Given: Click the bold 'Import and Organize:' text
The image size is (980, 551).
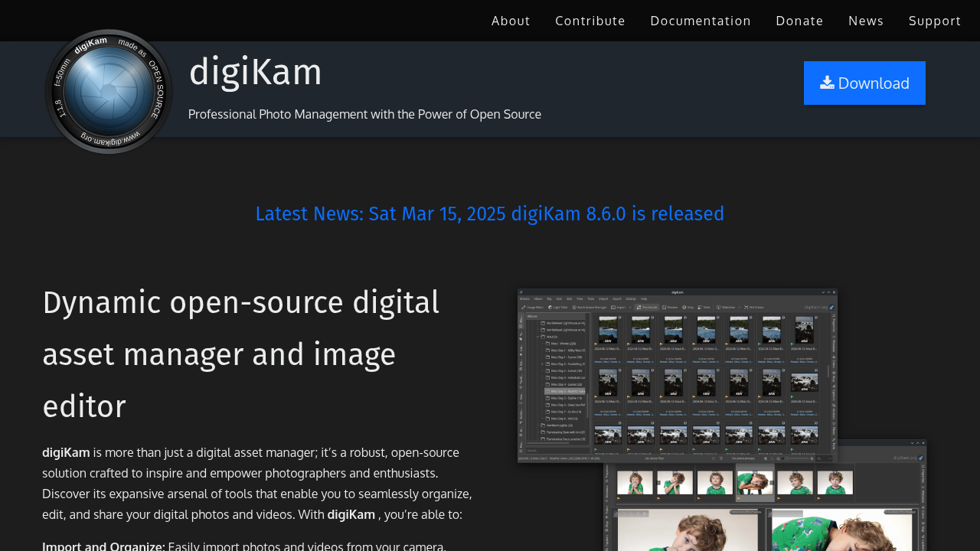Looking at the screenshot, I should (x=103, y=546).
